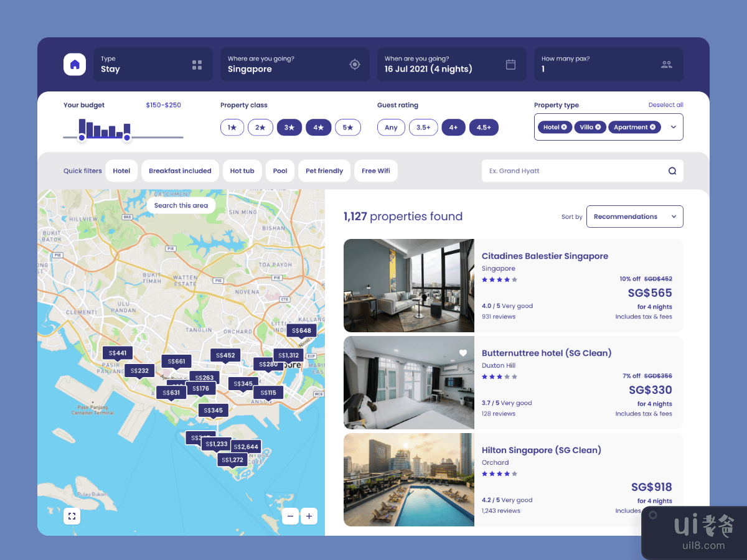Toggle the 5-star property class filter
The height and width of the screenshot is (560, 747).
pos(347,128)
